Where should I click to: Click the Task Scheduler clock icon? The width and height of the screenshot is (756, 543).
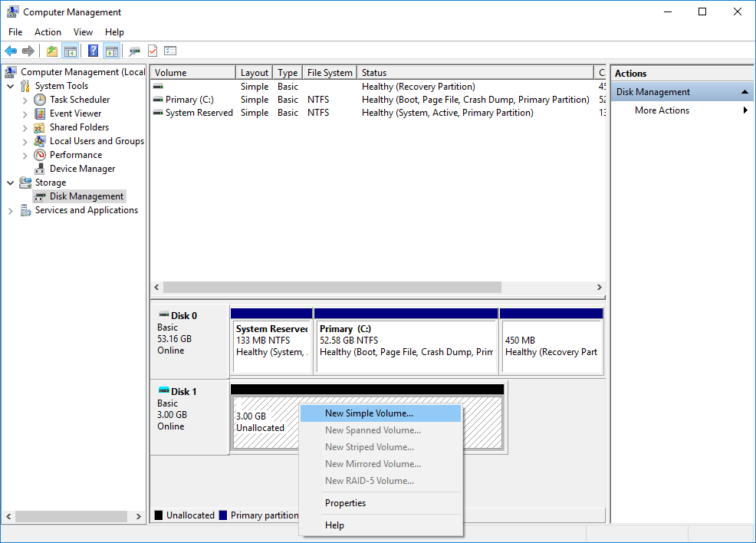[40, 99]
